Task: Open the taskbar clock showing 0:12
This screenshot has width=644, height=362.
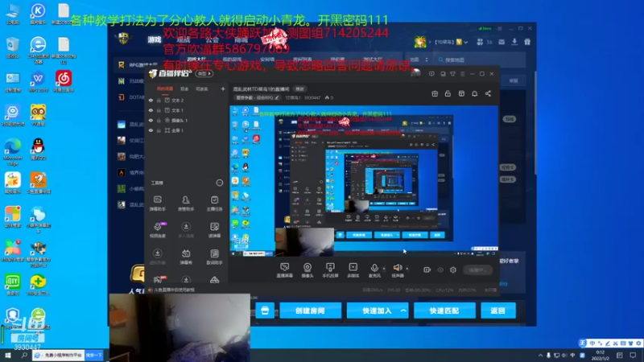Action: tap(600, 355)
